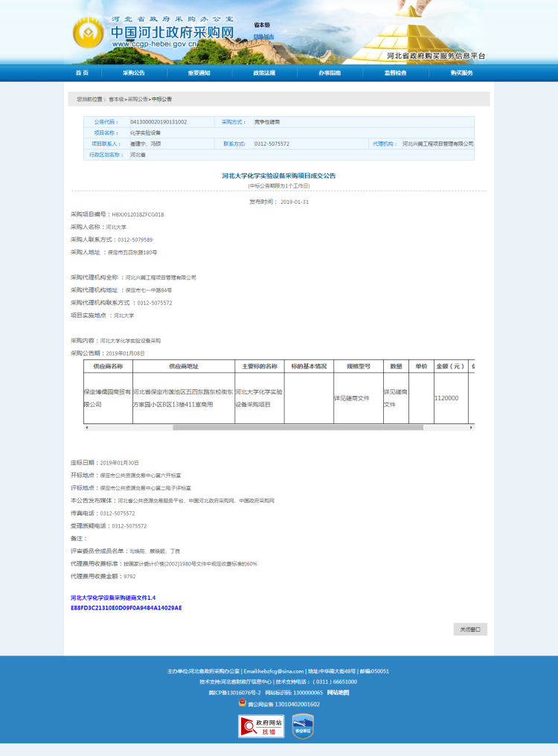Click the 冀ICP备13016076号-2 footer link
This screenshot has width=558, height=756.
[234, 692]
